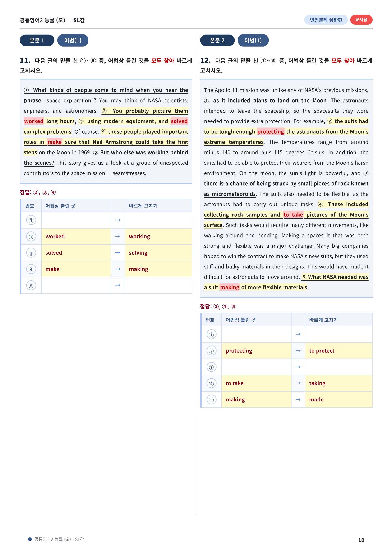Click circled ① in question 11's answer table
The height and width of the screenshot is (555, 392).
tap(31, 220)
